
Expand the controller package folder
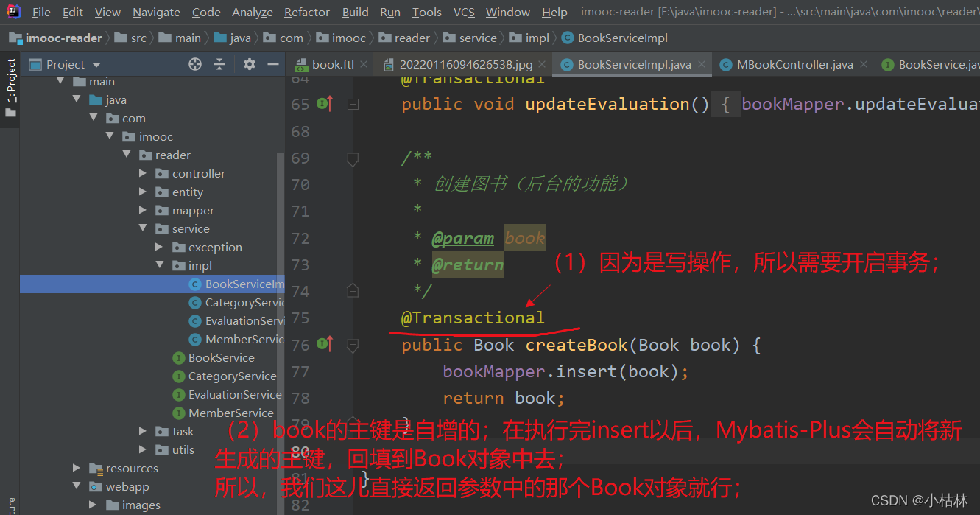(x=143, y=174)
